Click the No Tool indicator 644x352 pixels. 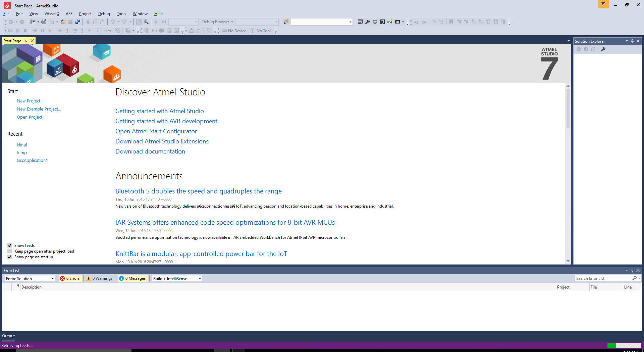[261, 31]
